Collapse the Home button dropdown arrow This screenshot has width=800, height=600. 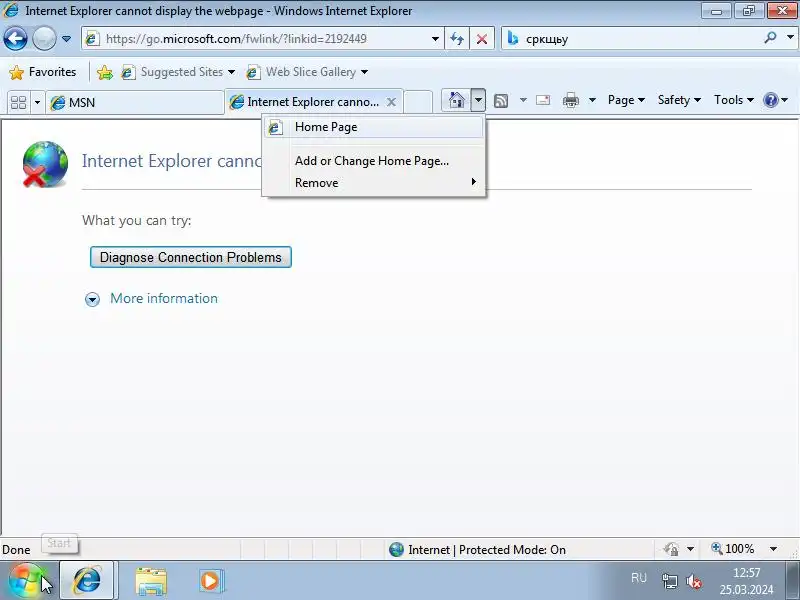coord(478,100)
